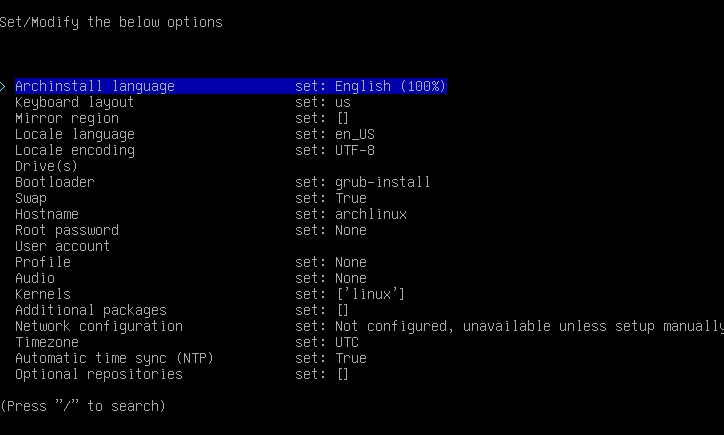Open the Timezone setting
The image size is (724, 435).
coord(47,342)
